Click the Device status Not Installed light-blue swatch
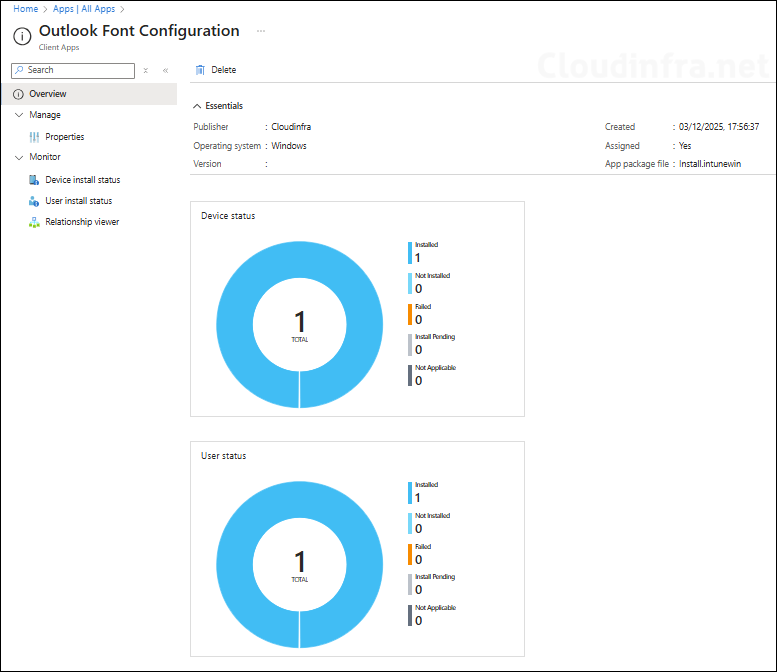Screen dimensions: 777x672 click(410, 283)
